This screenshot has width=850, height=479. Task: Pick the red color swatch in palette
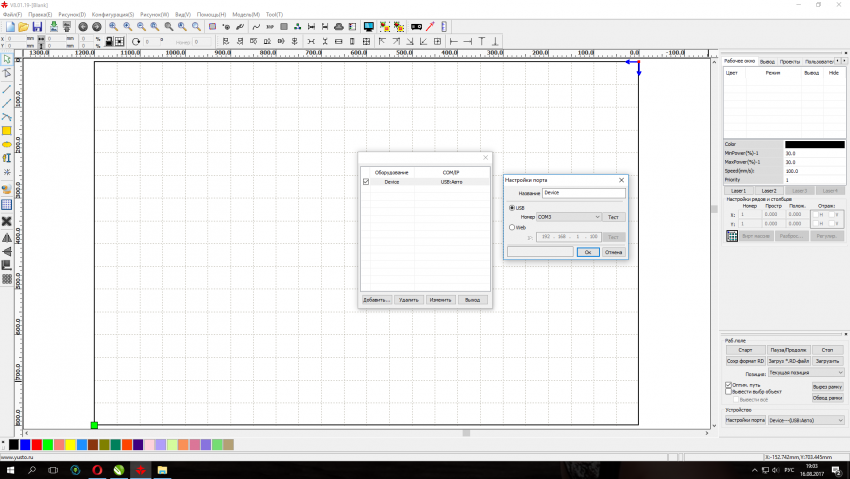[37, 444]
